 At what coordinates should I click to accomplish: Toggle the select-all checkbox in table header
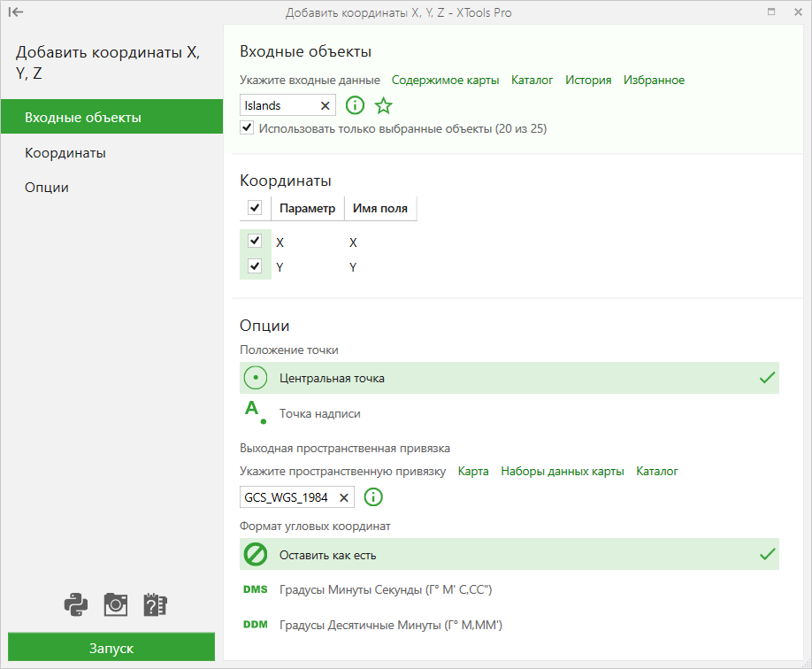[x=255, y=208]
